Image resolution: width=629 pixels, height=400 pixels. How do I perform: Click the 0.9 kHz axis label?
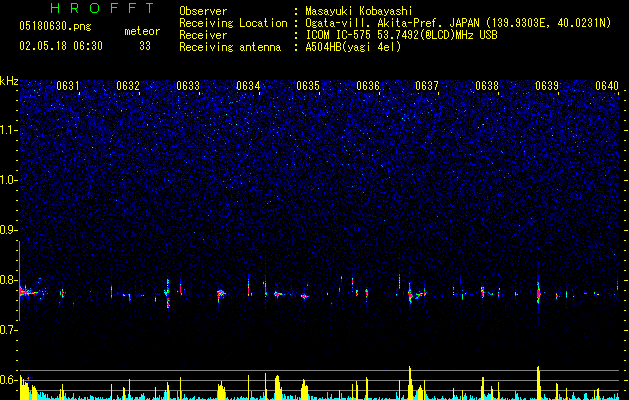pyautogui.click(x=8, y=230)
